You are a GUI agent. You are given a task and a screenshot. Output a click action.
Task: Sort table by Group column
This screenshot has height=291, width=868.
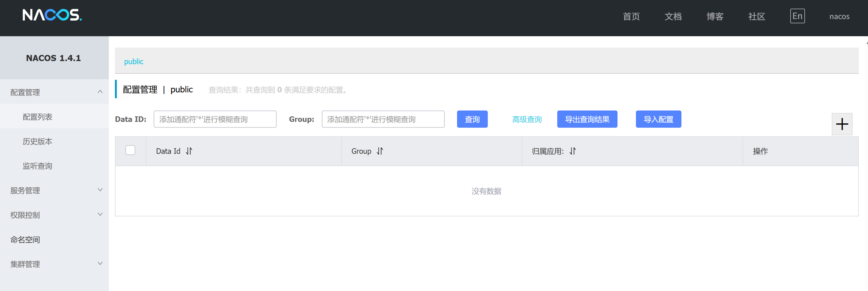(380, 151)
